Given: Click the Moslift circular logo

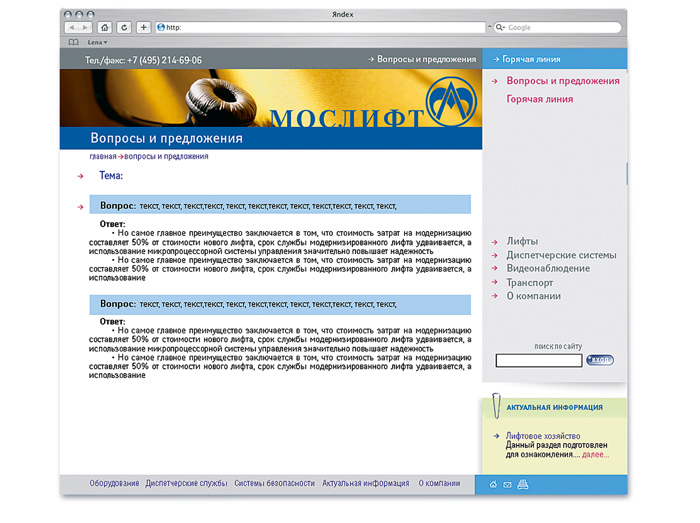Looking at the screenshot, I should click(x=451, y=102).
